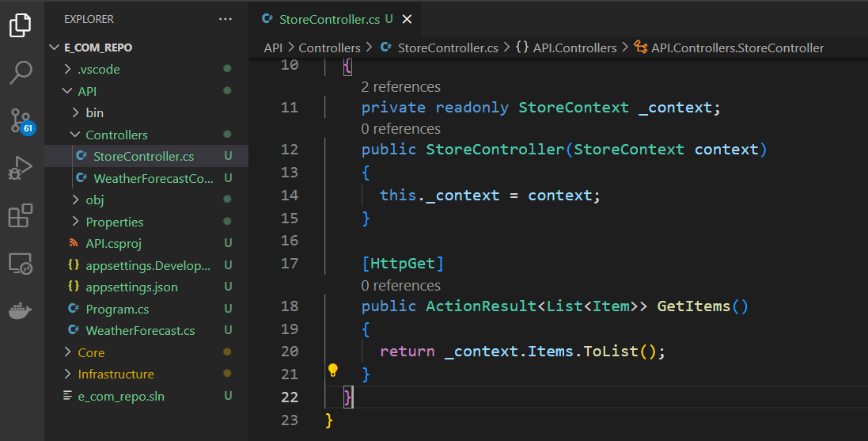Open StoreController.cs in the file tree
The image size is (868, 441).
click(146, 156)
